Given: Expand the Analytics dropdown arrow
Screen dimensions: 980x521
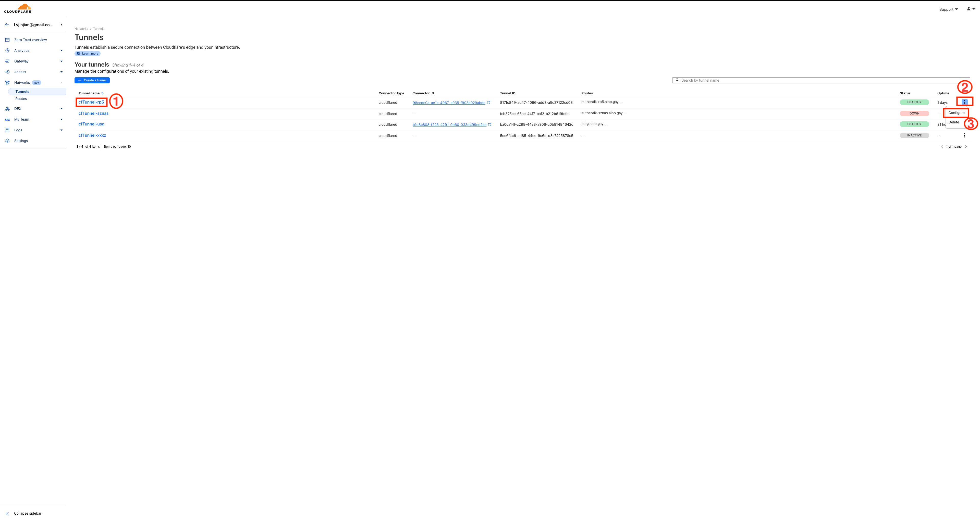Looking at the screenshot, I should tap(61, 50).
